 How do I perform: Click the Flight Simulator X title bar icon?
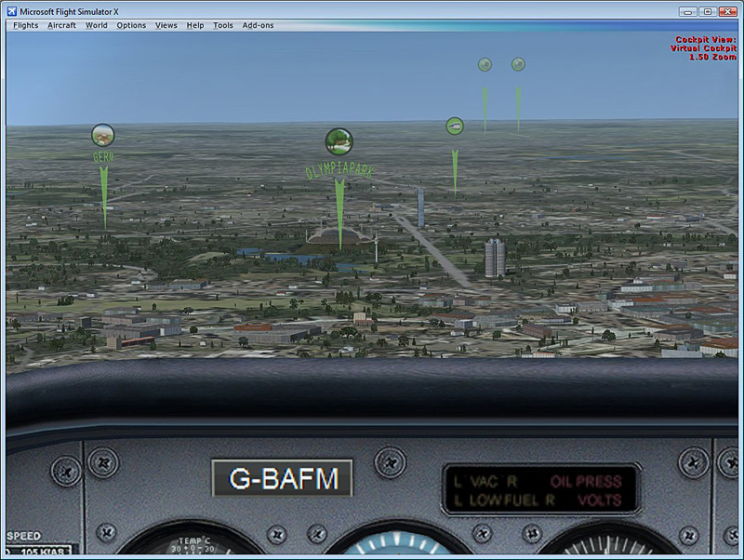pos(10,10)
